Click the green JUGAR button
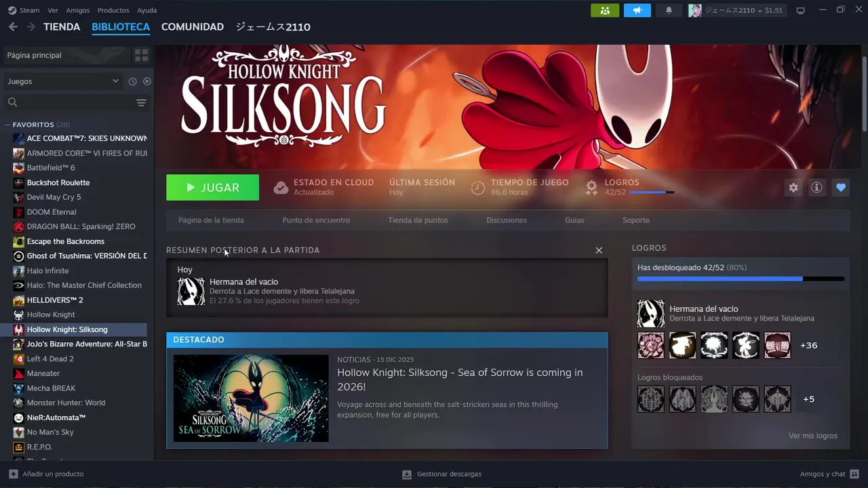Screen dimensions: 868x488 point(212,188)
